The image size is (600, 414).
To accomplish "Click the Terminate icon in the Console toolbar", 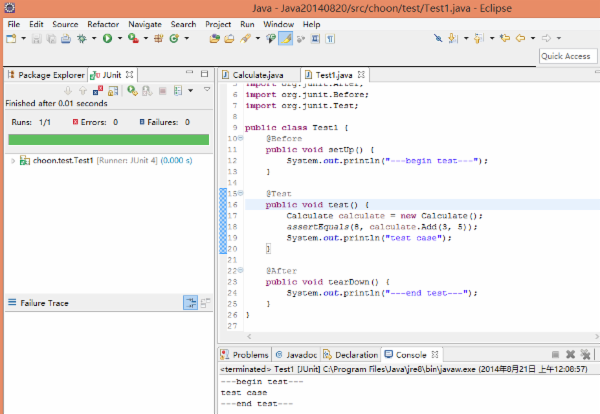I will (x=557, y=354).
